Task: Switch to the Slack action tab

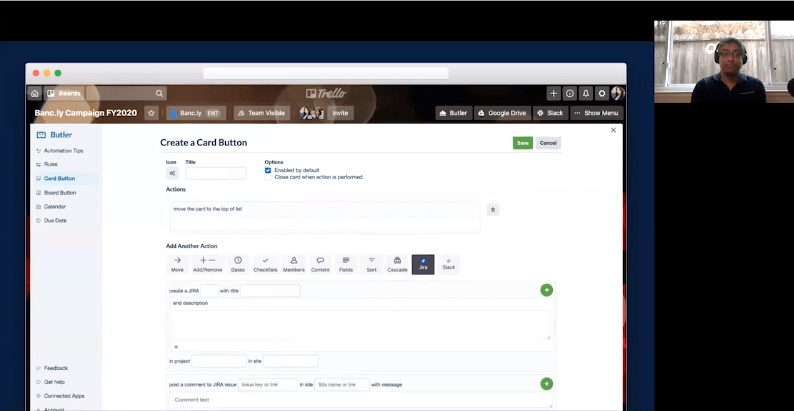Action: point(448,264)
